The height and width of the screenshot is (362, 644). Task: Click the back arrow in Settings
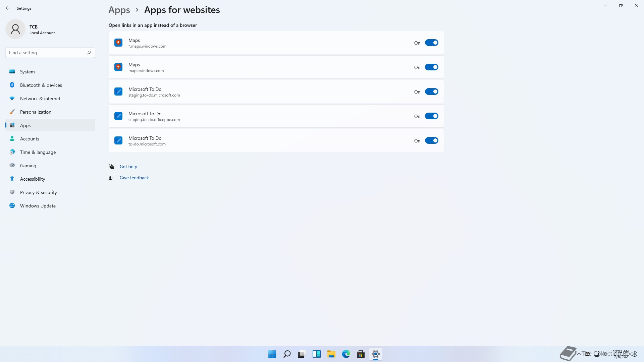8,8
